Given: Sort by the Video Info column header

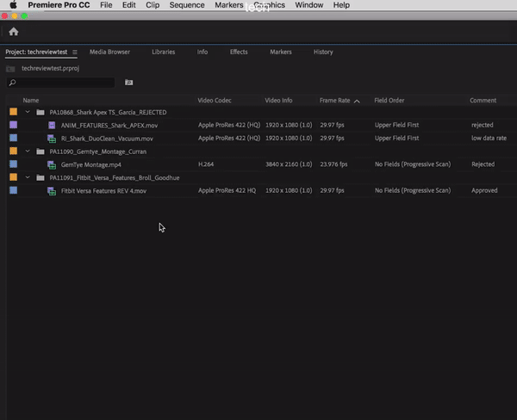Looking at the screenshot, I should (278, 101).
